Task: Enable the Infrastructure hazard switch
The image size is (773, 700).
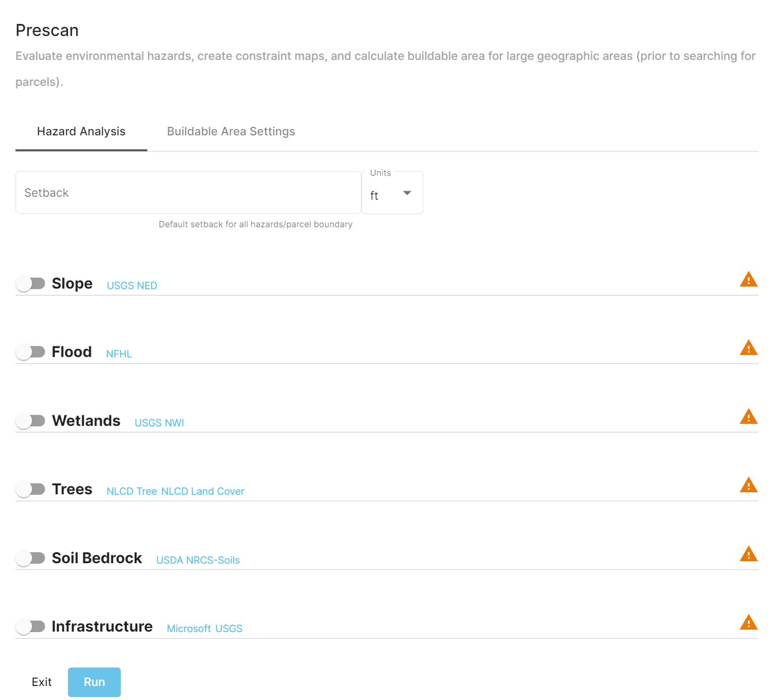Action: tap(31, 627)
